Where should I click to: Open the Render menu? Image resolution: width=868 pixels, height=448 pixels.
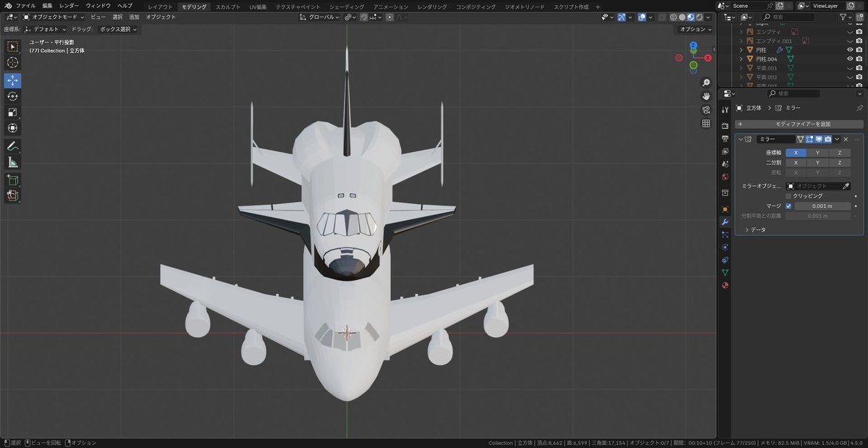pos(69,6)
